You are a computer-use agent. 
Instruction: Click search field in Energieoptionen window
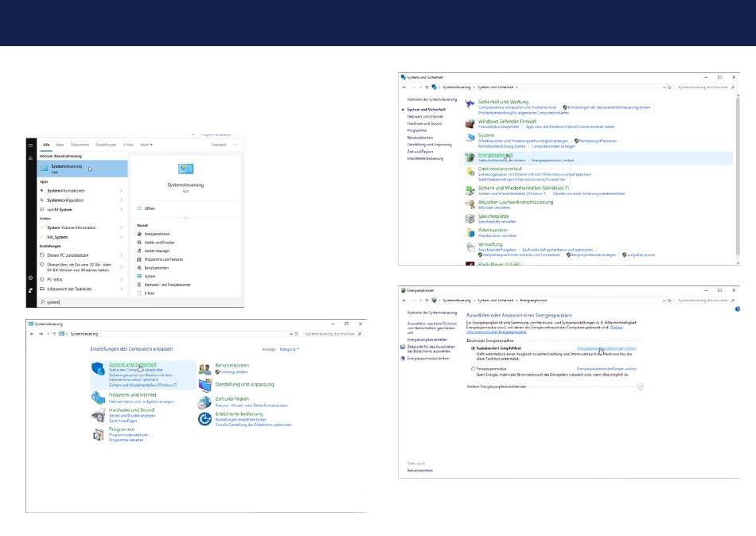click(707, 301)
